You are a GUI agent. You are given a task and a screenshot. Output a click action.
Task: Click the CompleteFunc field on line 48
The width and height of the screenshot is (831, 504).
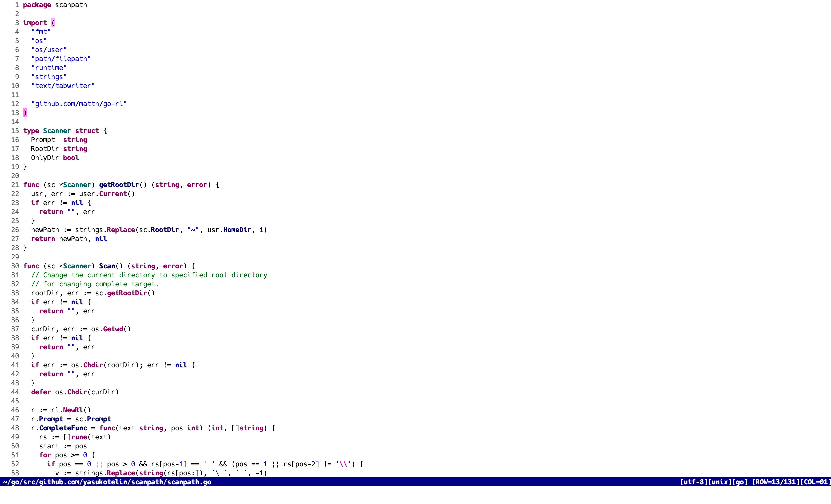coord(63,428)
